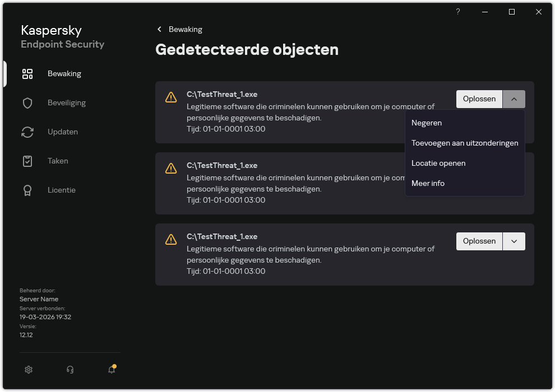Select the Licentie key icon
Image resolution: width=555 pixels, height=392 pixels.
click(27, 190)
